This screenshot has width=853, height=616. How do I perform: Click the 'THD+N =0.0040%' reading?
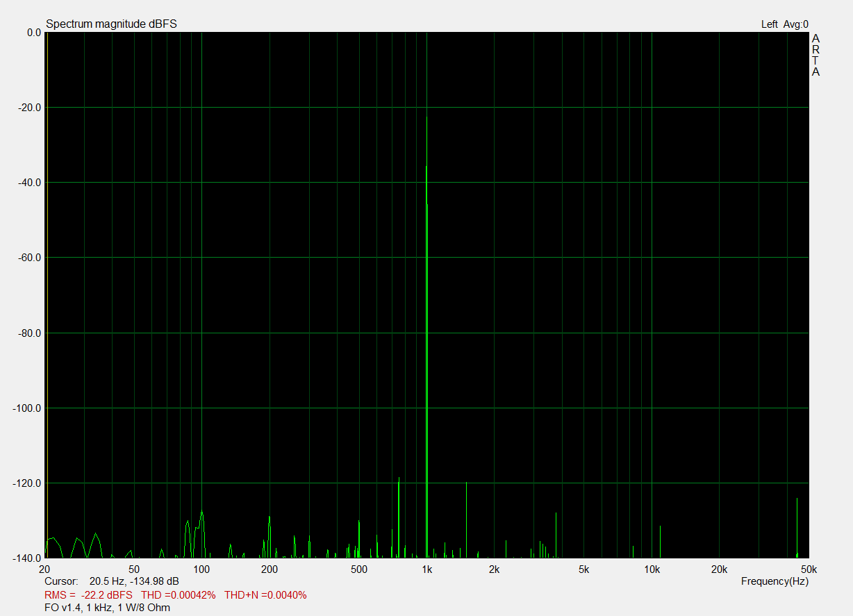point(265,595)
